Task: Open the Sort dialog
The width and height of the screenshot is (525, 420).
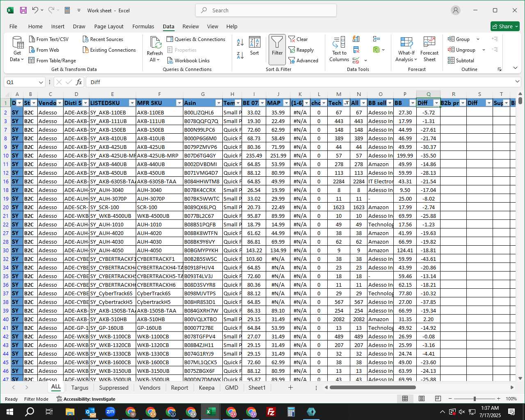Action: point(254,46)
